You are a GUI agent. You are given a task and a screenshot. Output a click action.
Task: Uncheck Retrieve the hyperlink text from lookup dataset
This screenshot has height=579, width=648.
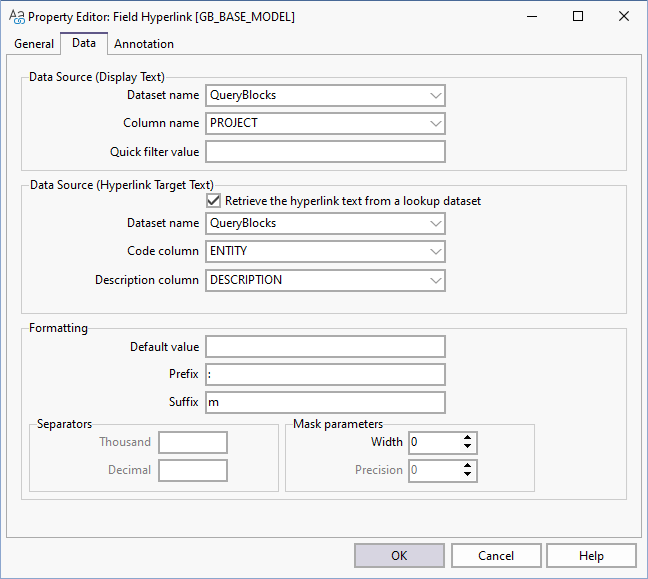(213, 201)
